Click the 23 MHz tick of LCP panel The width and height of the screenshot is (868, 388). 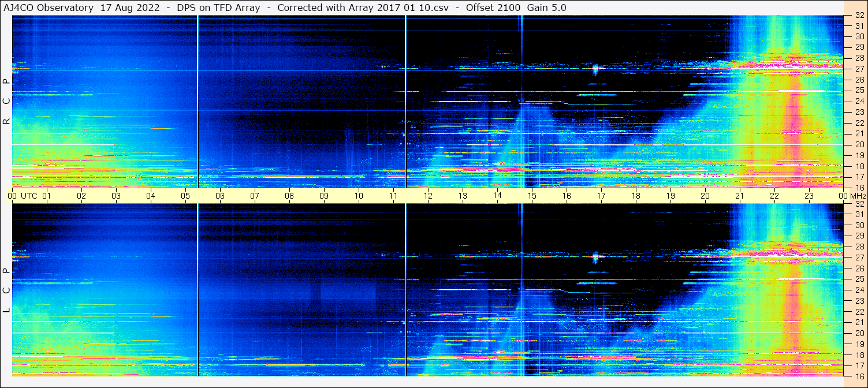click(x=859, y=301)
